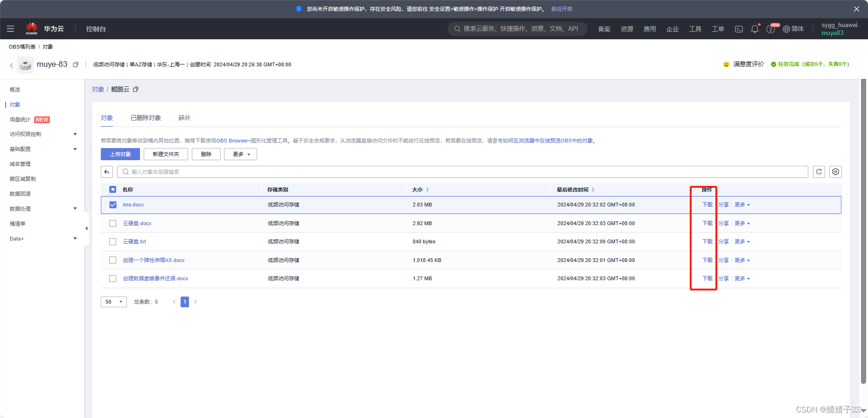Image resolution: width=868 pixels, height=418 pixels.
Task: Open 更多 dropdown for 云硬盘.txt
Action: 742,241
